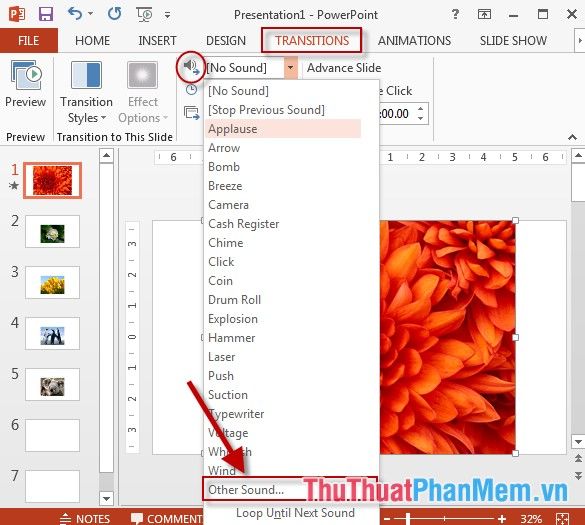Image resolution: width=585 pixels, height=525 pixels.
Task: Select slide 3 thumbnail with yellow flowers
Action: click(x=52, y=282)
